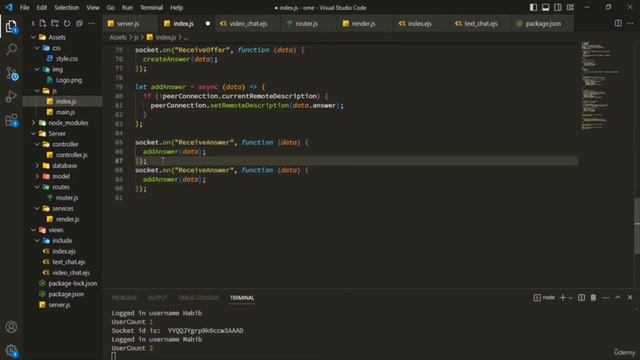Collapse all folders in explorer
This screenshot has width=640, height=360.
point(79,24)
